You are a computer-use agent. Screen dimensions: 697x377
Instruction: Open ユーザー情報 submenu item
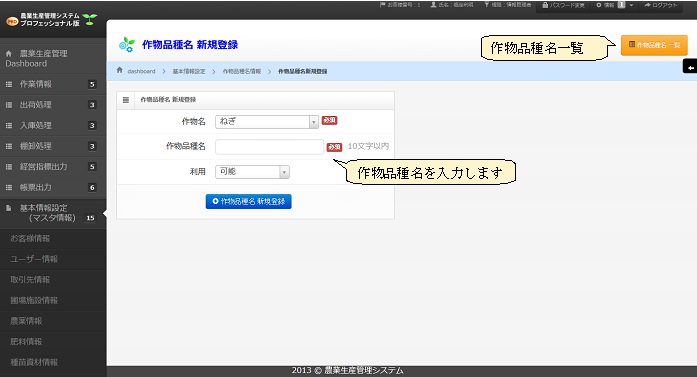pos(34,259)
